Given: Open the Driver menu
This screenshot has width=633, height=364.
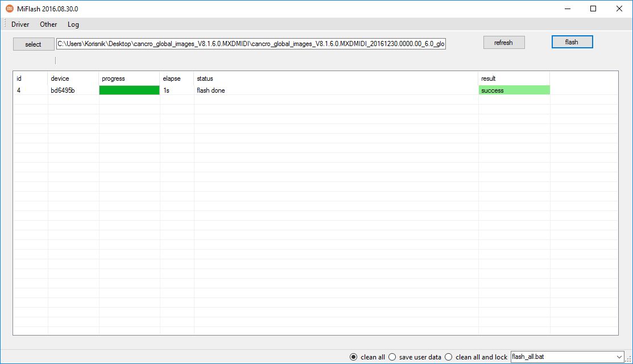Looking at the screenshot, I should point(20,24).
